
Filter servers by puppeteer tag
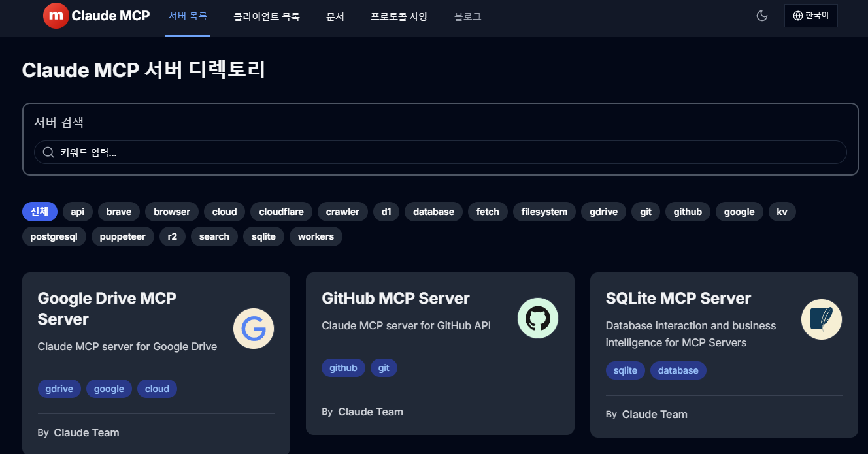tap(123, 236)
